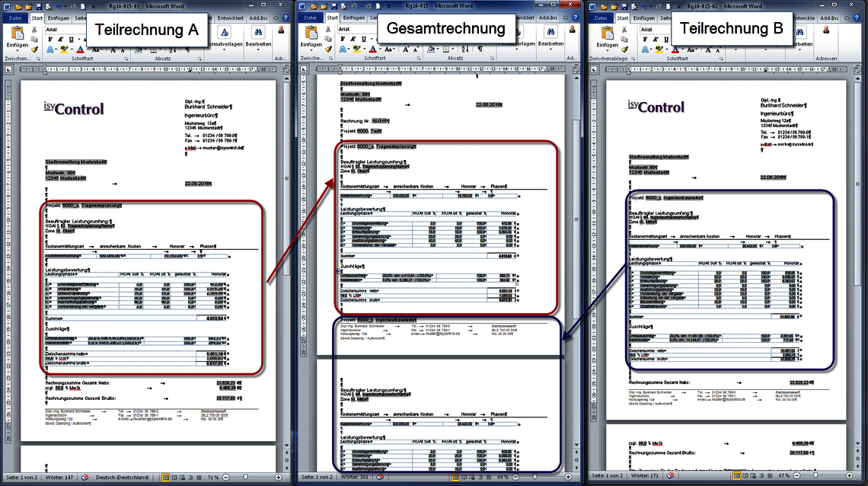Click grow font icon in middle Rg16-015 ribbon
The image size is (868, 486).
coord(405,50)
